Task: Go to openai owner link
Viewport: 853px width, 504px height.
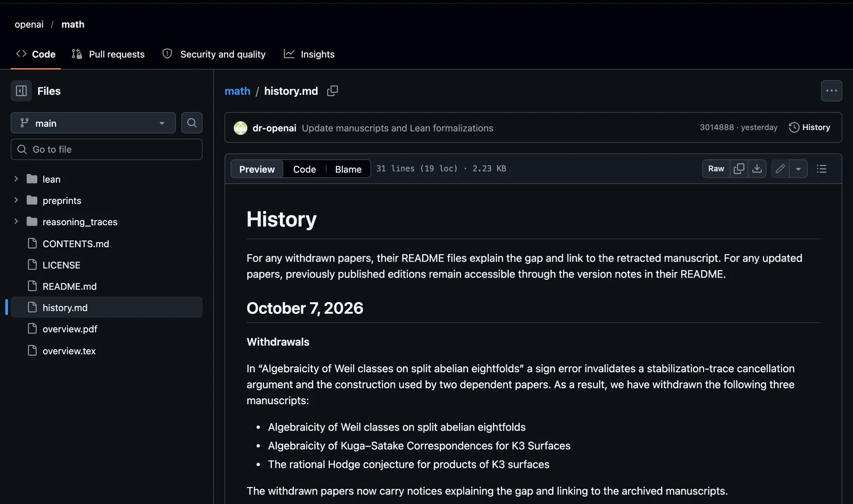Action: (29, 25)
